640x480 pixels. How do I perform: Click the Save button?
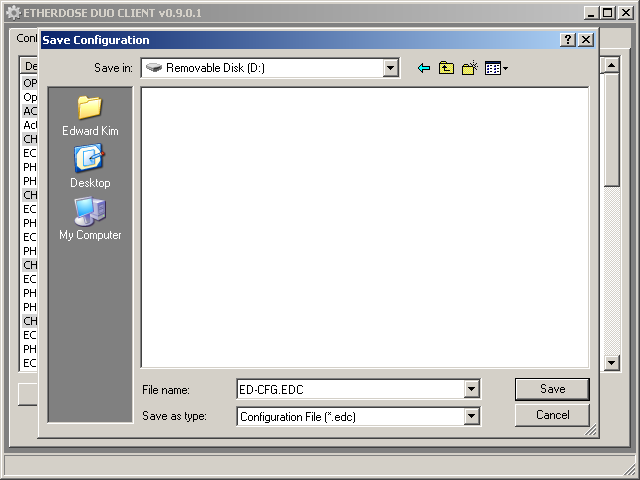coord(552,389)
